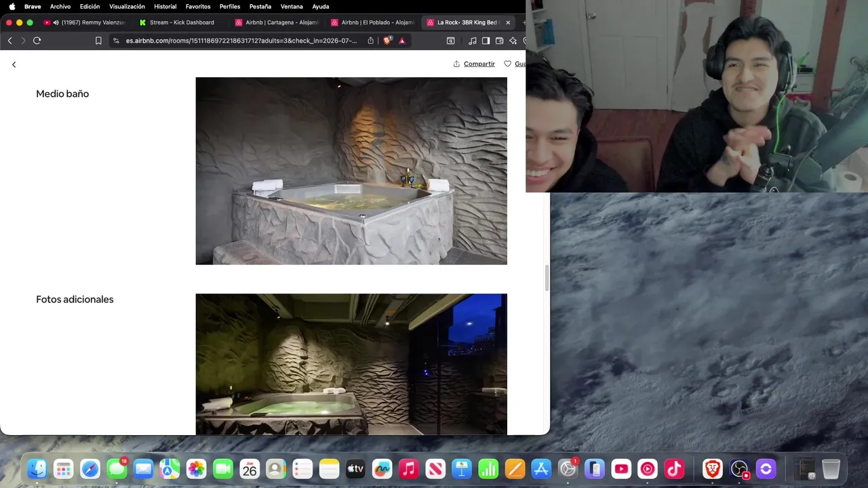Open Finder from the Dock

click(x=37, y=469)
